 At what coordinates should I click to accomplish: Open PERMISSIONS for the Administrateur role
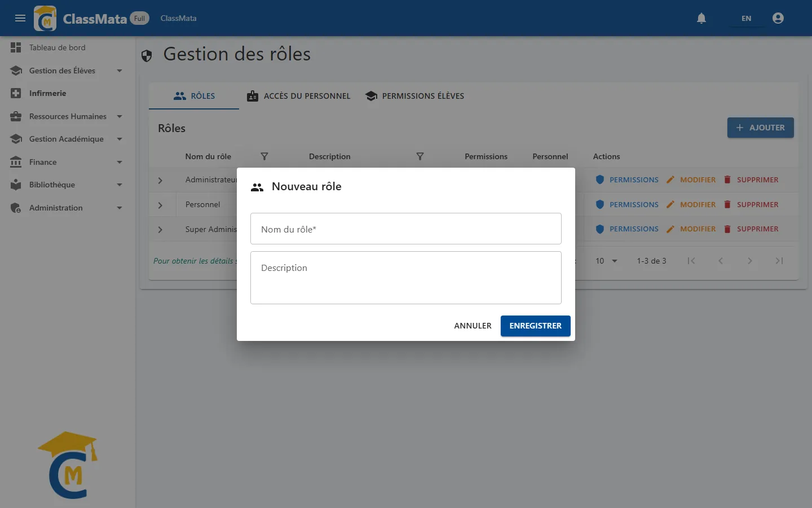(x=627, y=179)
